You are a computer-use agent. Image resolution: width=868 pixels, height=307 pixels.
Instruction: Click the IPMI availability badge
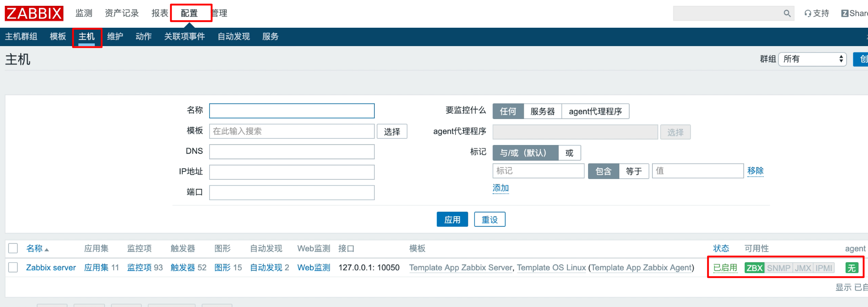(x=824, y=268)
